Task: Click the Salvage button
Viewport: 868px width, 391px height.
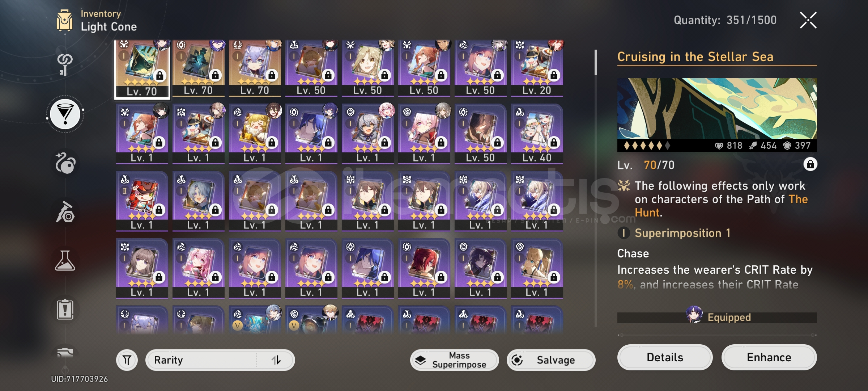Action: (551, 360)
